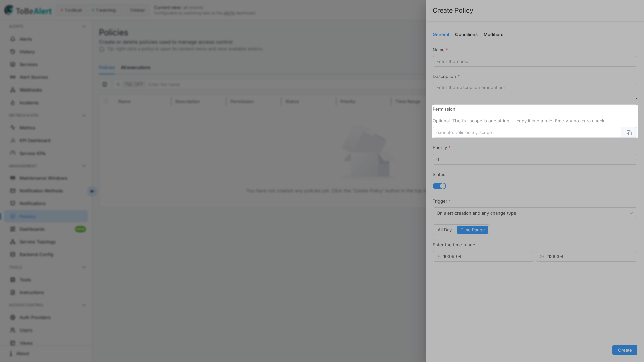Open the Metrics sidebar icon

click(x=13, y=128)
